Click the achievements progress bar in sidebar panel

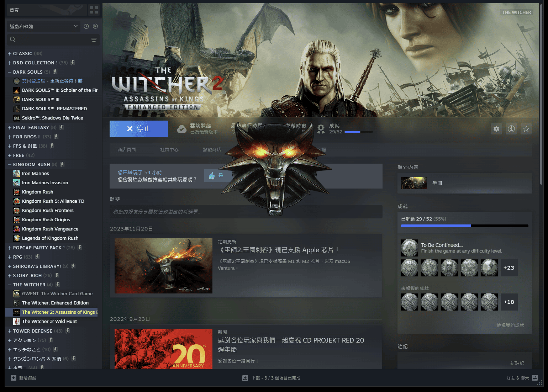coord(465,226)
